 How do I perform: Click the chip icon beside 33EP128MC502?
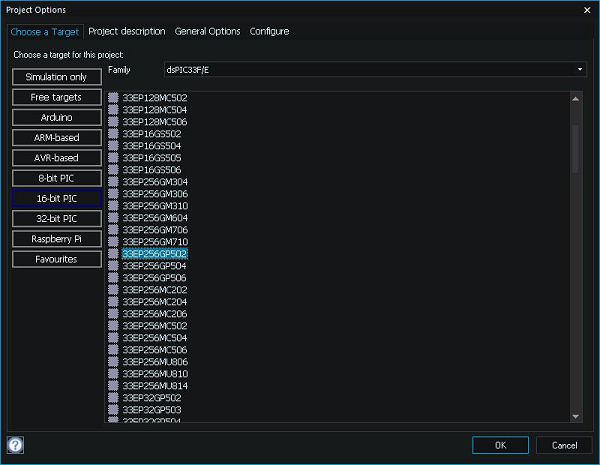(x=113, y=98)
